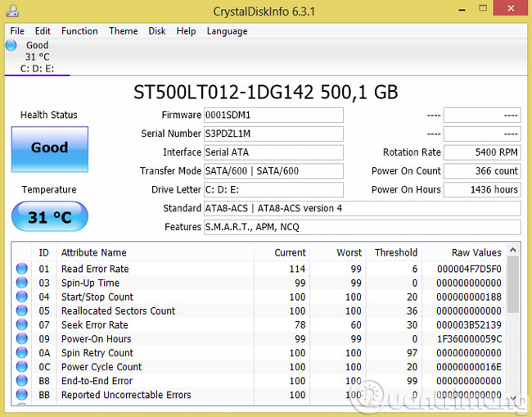Click the disk health orb in drive bar
532x417 pixels.
pos(11,46)
